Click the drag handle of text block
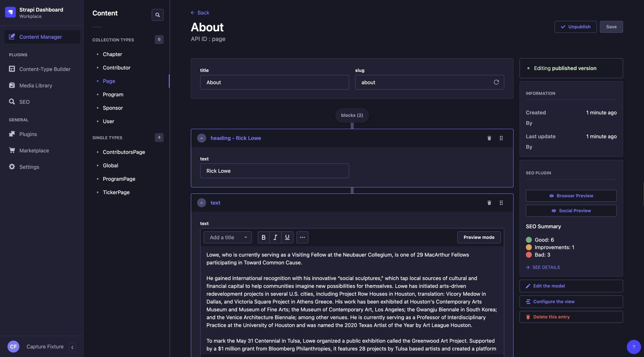The width and height of the screenshot is (644, 357). [501, 203]
